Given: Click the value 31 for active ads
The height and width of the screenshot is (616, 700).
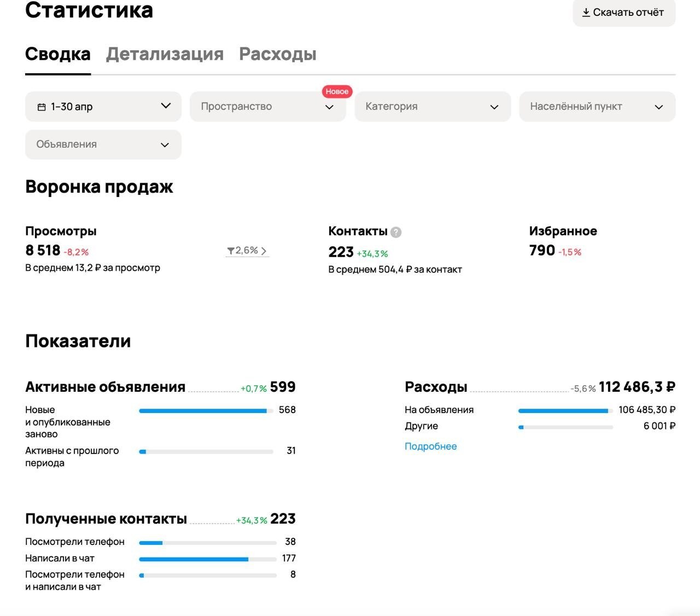Looking at the screenshot, I should [x=291, y=451].
